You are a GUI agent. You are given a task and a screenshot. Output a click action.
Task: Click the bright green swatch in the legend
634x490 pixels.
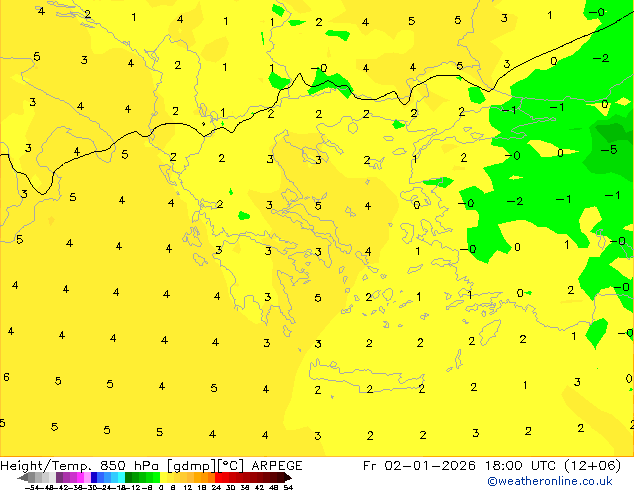click(x=156, y=477)
